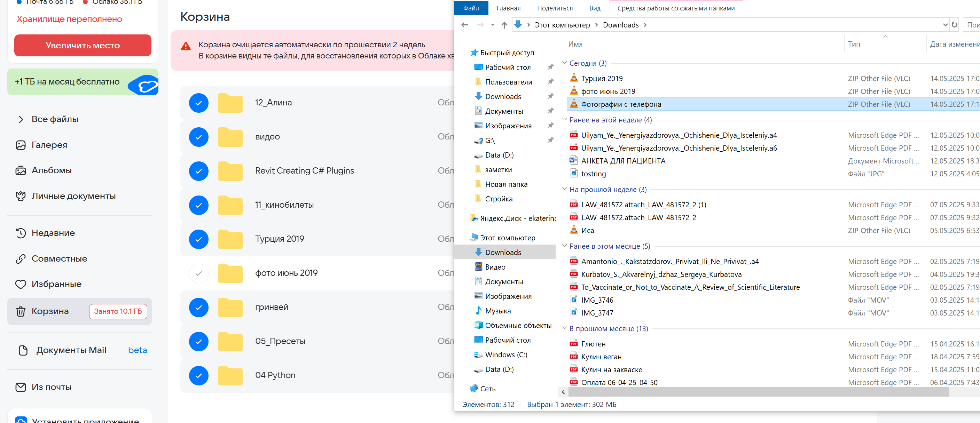The height and width of the screenshot is (423, 980).
Task: Go up one folder level arrow
Action: coord(504,25)
